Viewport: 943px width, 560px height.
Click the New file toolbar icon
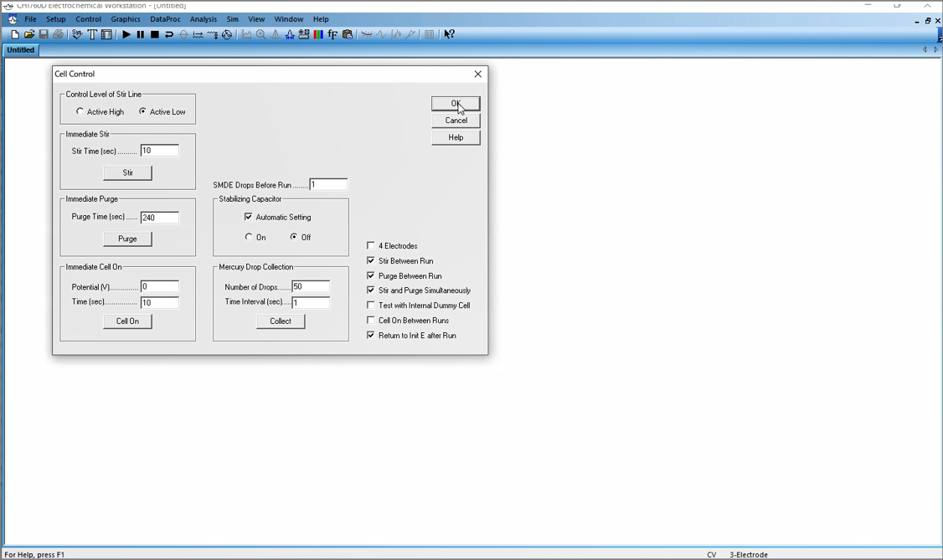[x=15, y=34]
